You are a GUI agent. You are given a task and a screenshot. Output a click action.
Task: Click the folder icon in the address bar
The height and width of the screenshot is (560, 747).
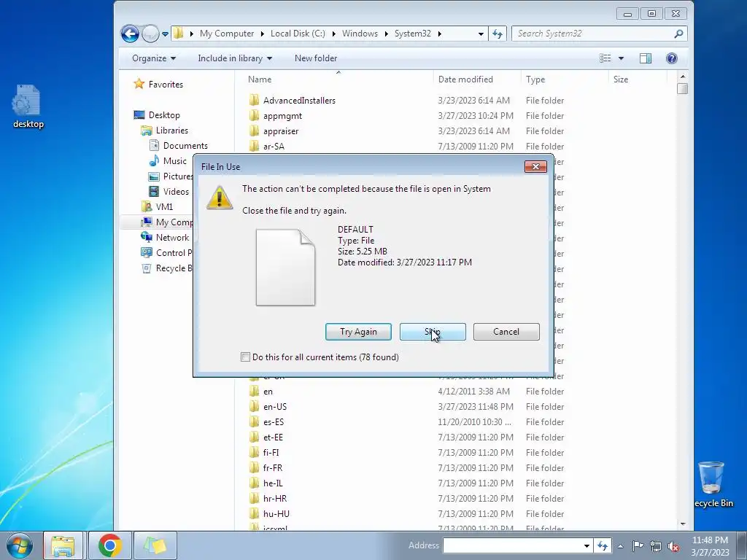[x=179, y=34]
